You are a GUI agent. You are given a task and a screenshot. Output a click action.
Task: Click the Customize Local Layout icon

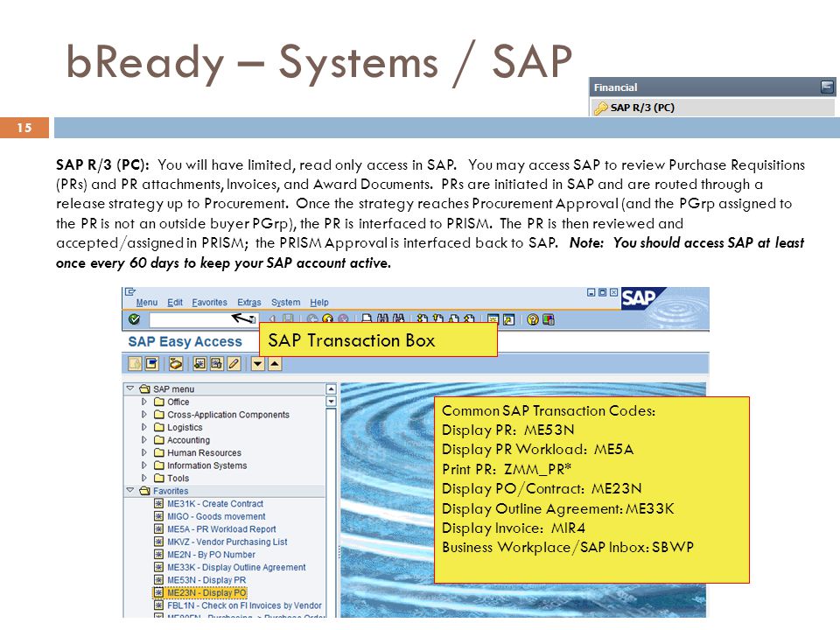click(549, 320)
